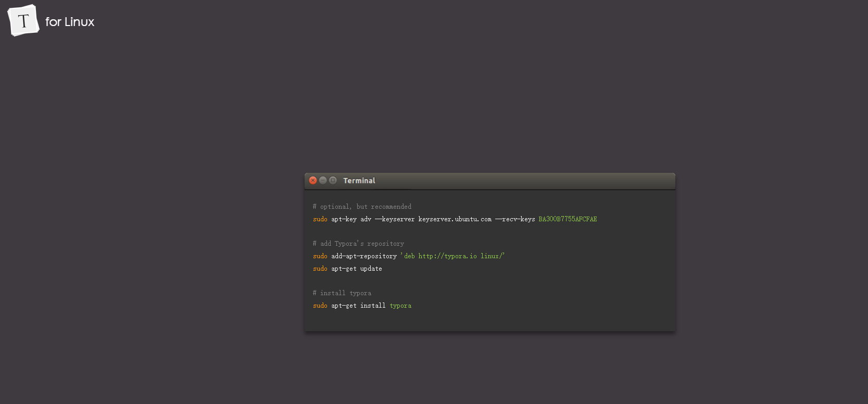Viewport: 868px width, 404px height.
Task: Click "apt-get install" in the last command
Action: pos(358,306)
